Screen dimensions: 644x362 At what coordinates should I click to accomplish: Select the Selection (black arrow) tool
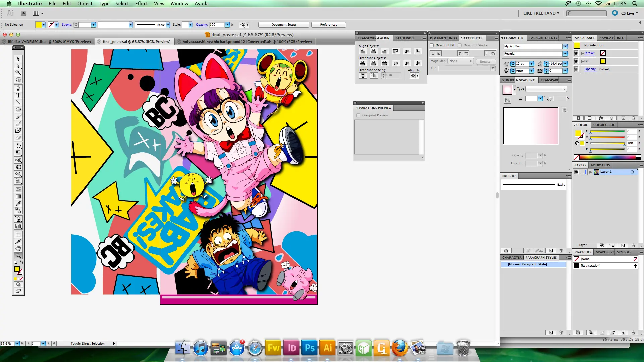(x=18, y=59)
